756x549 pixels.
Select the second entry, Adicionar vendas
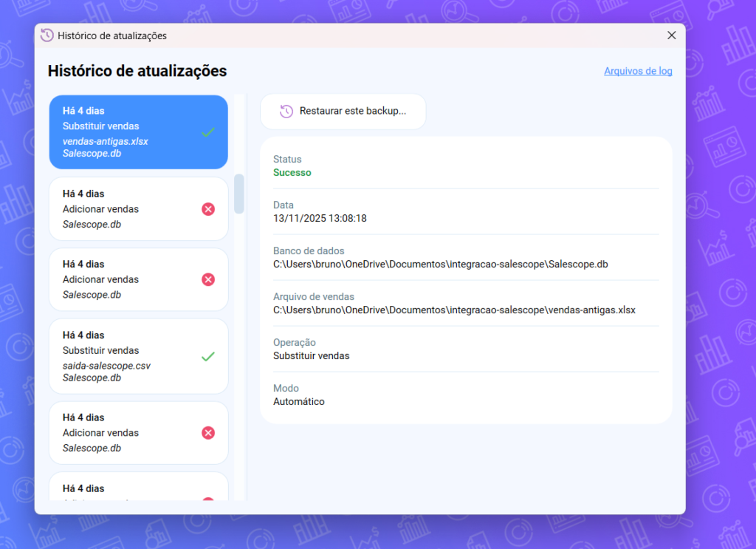126,209
